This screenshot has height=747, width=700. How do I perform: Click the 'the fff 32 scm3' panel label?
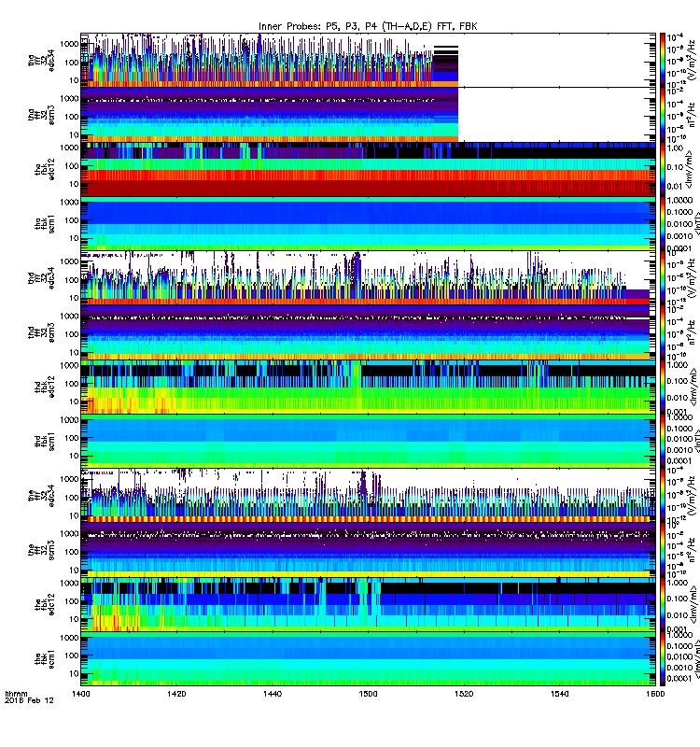[41, 550]
